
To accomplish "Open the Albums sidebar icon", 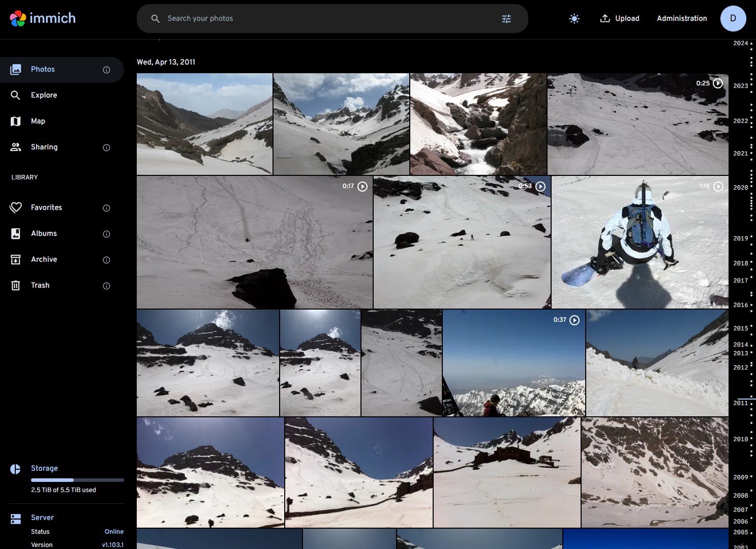I will click(16, 233).
